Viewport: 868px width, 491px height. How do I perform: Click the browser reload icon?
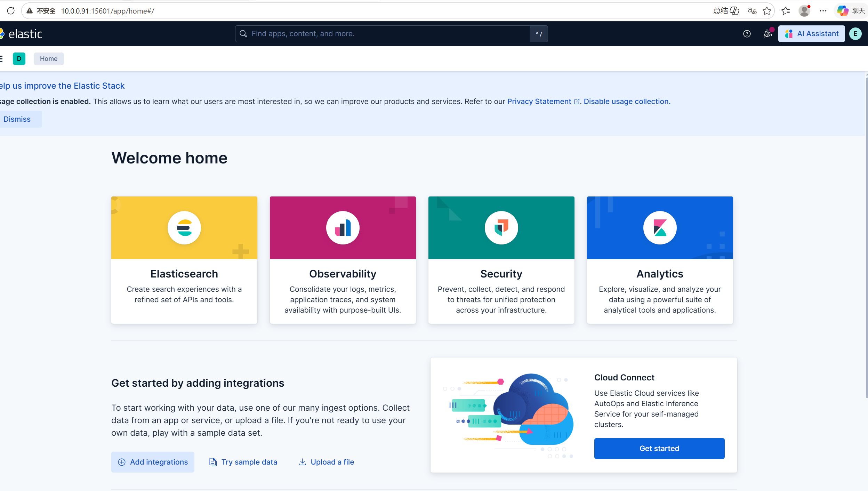tap(11, 11)
